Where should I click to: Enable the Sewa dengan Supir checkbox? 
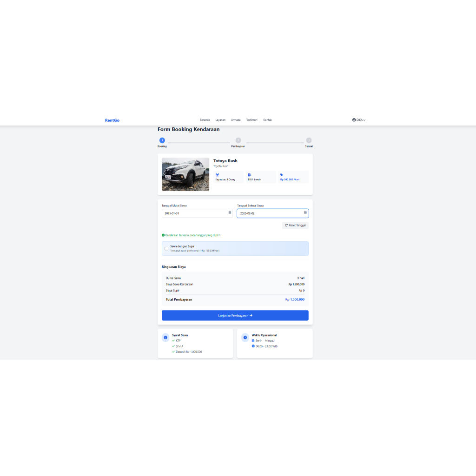166,248
